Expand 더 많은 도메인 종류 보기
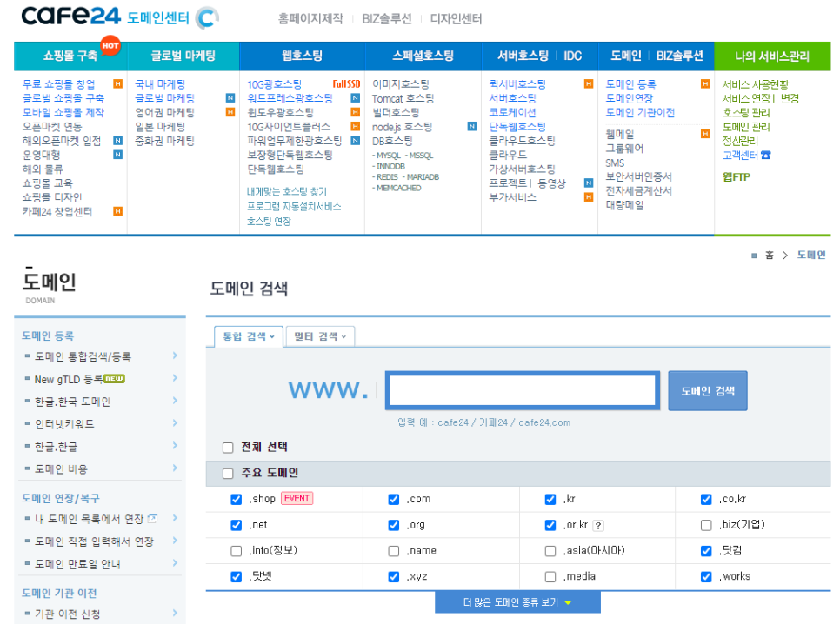 pos(517,602)
